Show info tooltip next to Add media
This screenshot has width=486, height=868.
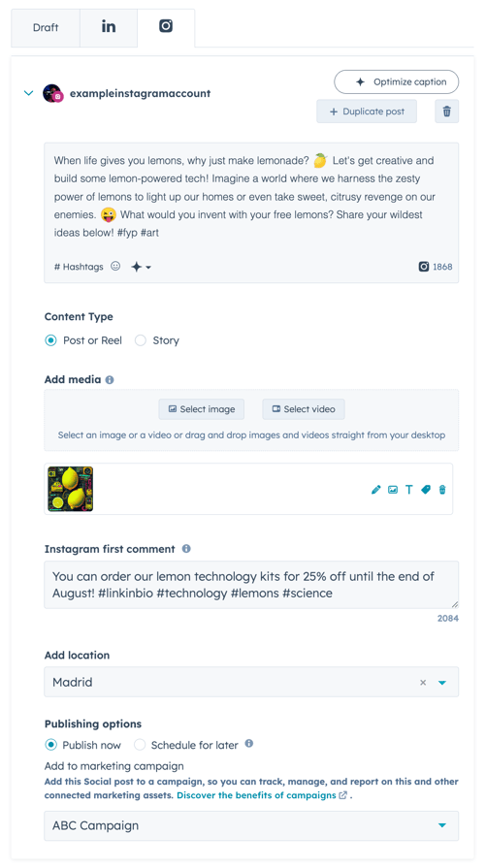coord(110,380)
